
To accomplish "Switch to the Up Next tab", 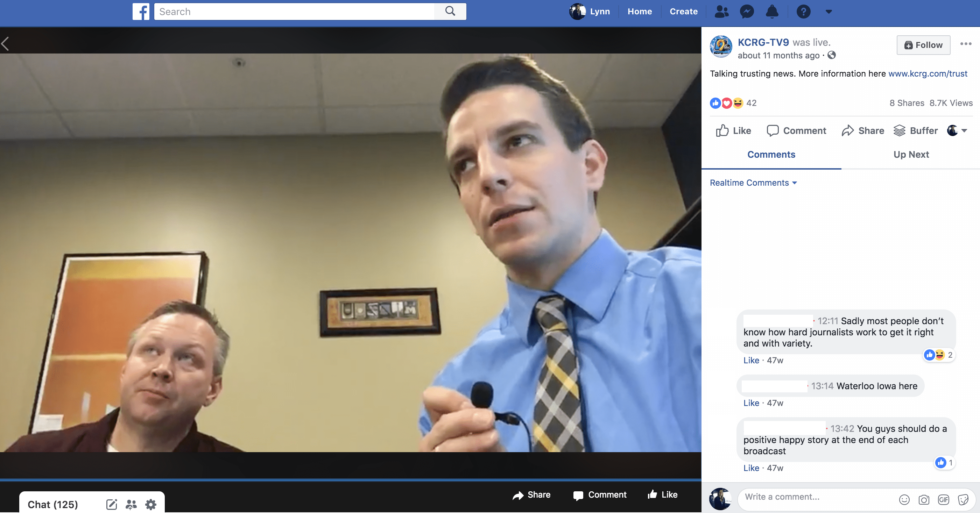I will 911,155.
